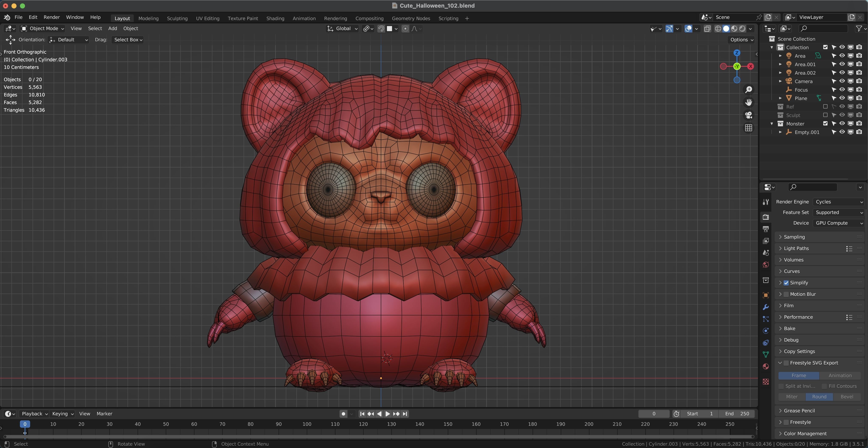The height and width of the screenshot is (448, 868).
Task: Open the Object Mode dropdown
Action: [x=42, y=29]
